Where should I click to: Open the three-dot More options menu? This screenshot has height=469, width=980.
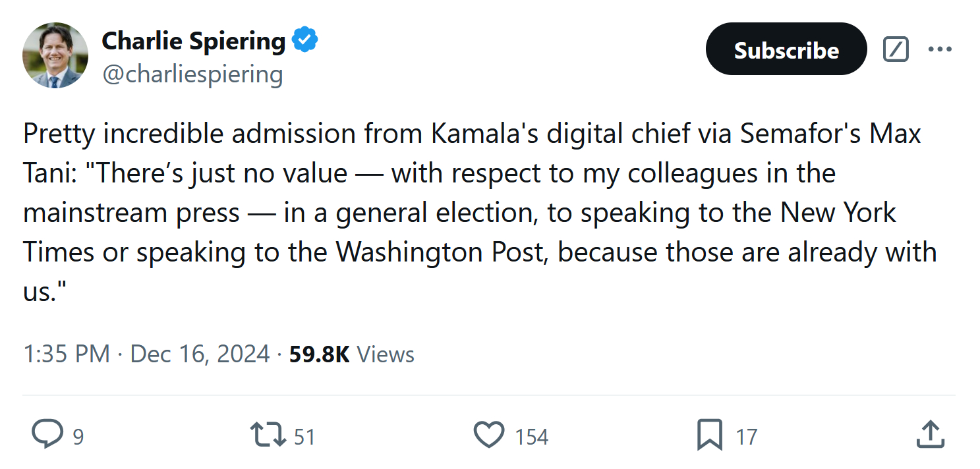(x=940, y=49)
